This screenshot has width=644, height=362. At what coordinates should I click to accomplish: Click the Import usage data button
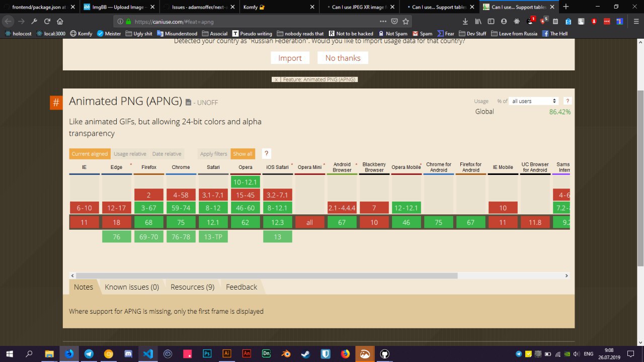(290, 58)
